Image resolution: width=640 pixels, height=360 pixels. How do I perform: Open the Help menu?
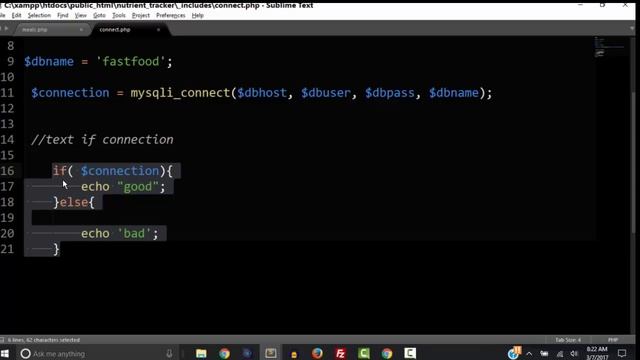(198, 16)
